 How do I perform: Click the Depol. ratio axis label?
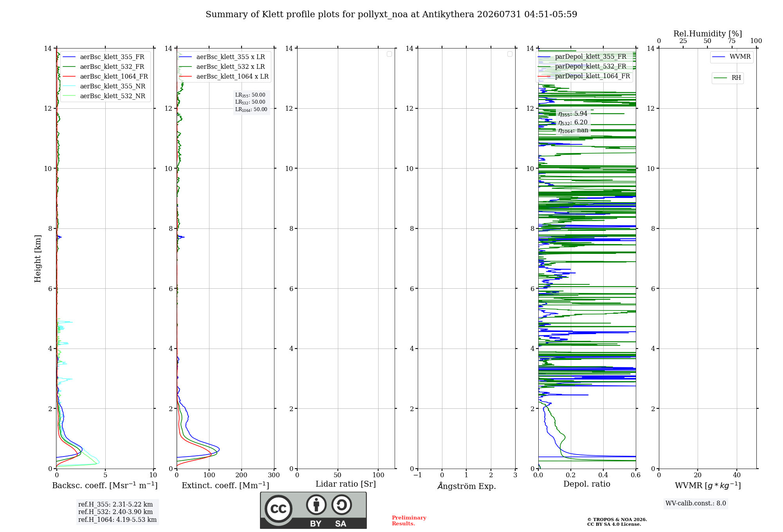tap(587, 484)
